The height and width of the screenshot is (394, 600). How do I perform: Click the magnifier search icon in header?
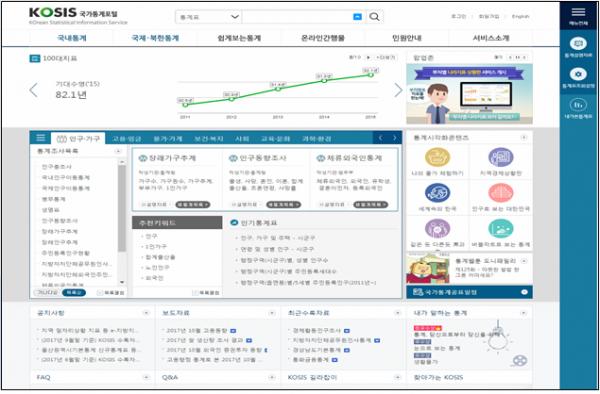click(x=375, y=16)
